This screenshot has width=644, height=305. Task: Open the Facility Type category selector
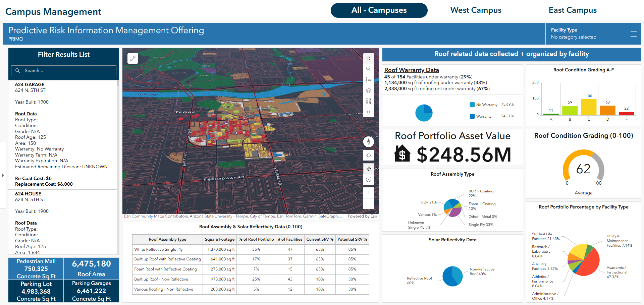tap(585, 34)
